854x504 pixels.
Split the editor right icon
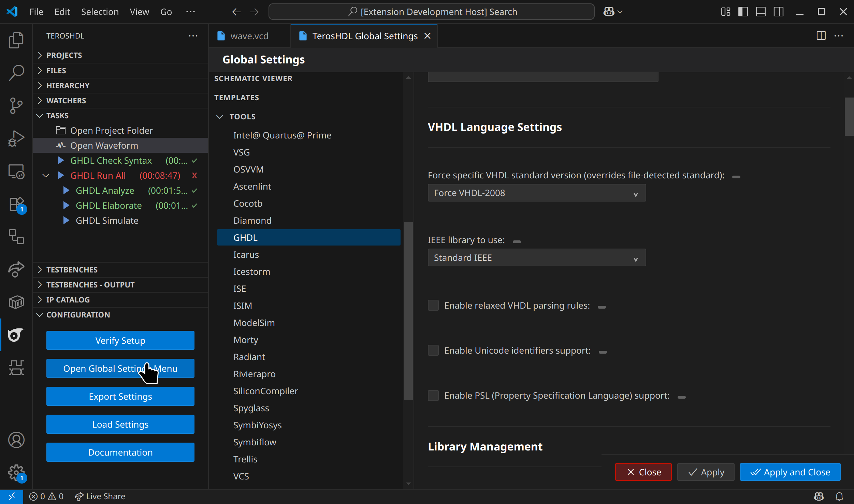821,35
